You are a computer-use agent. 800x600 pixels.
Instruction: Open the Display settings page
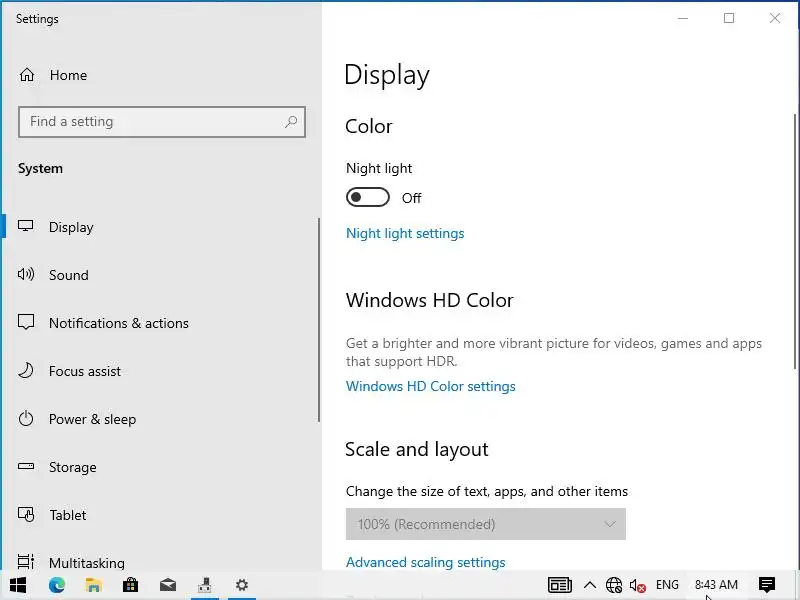(161, 227)
